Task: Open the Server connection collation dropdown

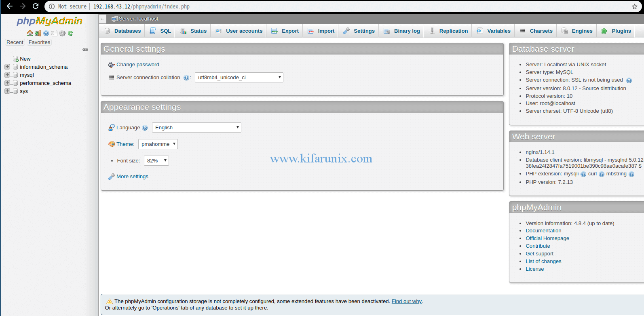Action: 239,78
